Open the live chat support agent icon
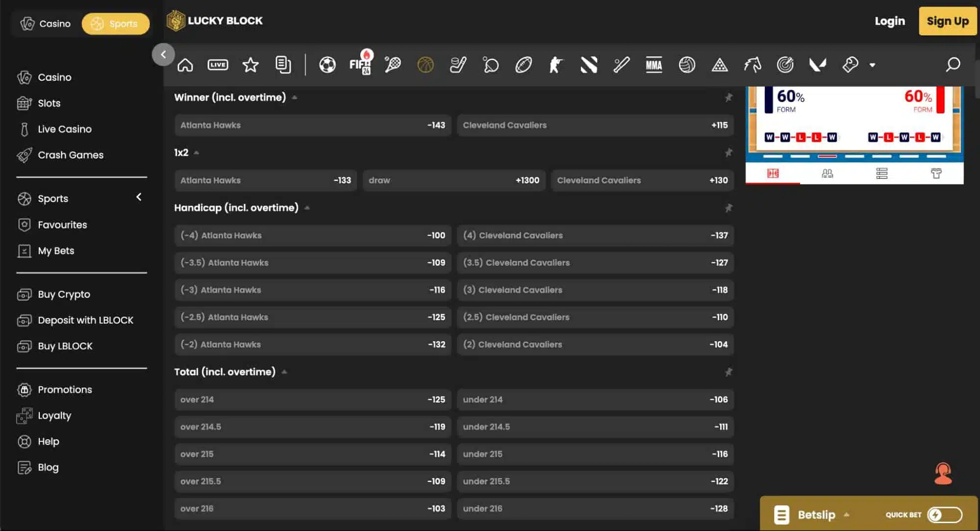Image resolution: width=980 pixels, height=531 pixels. 943,474
